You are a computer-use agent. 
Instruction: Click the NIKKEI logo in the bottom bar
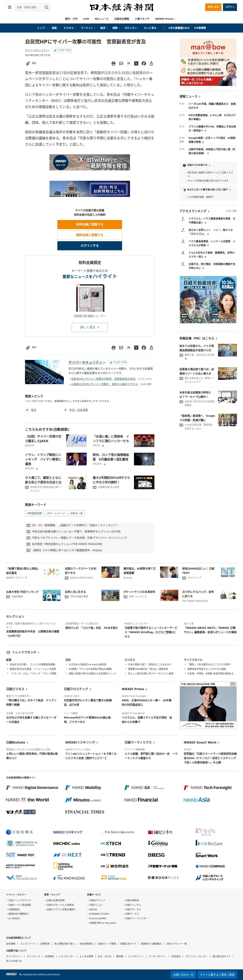coord(11,974)
